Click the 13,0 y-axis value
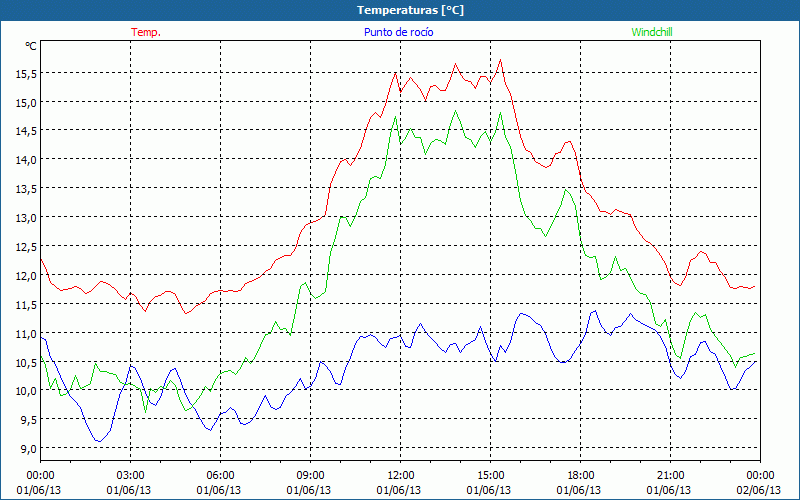The image size is (800, 500). [x=26, y=218]
